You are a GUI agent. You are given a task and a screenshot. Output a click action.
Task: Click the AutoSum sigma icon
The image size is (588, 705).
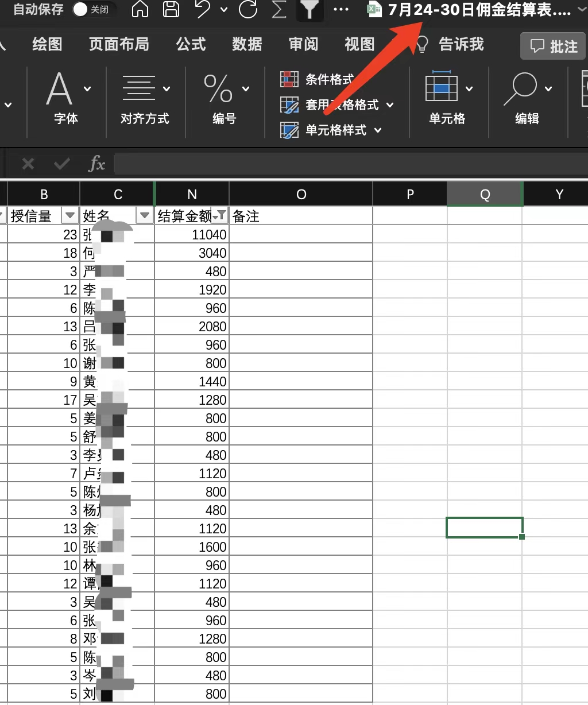(x=278, y=9)
